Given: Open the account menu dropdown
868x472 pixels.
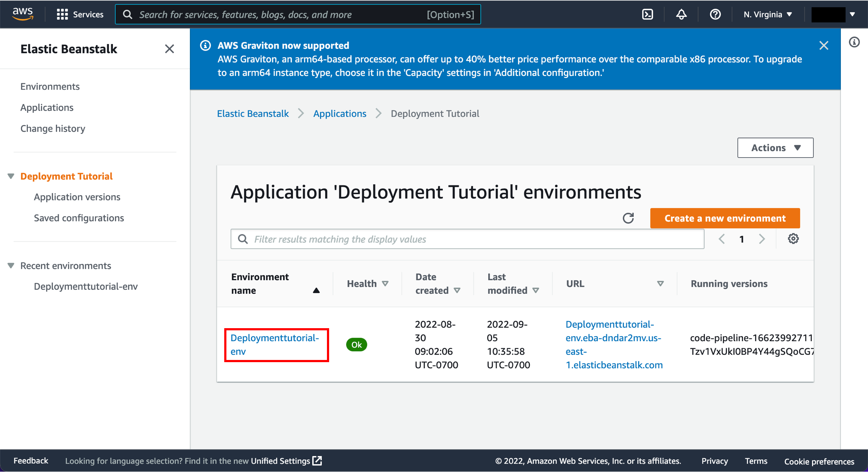Looking at the screenshot, I should 833,14.
